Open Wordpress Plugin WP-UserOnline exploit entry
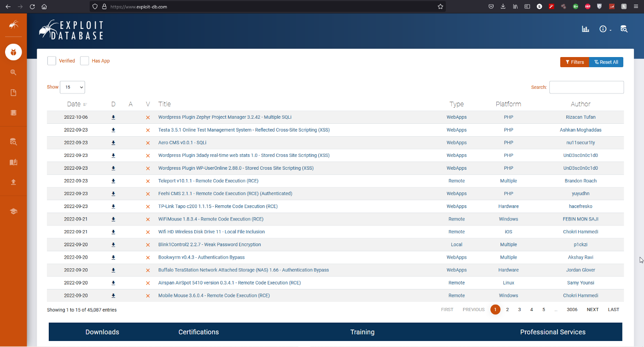This screenshot has width=644, height=347. [236, 168]
